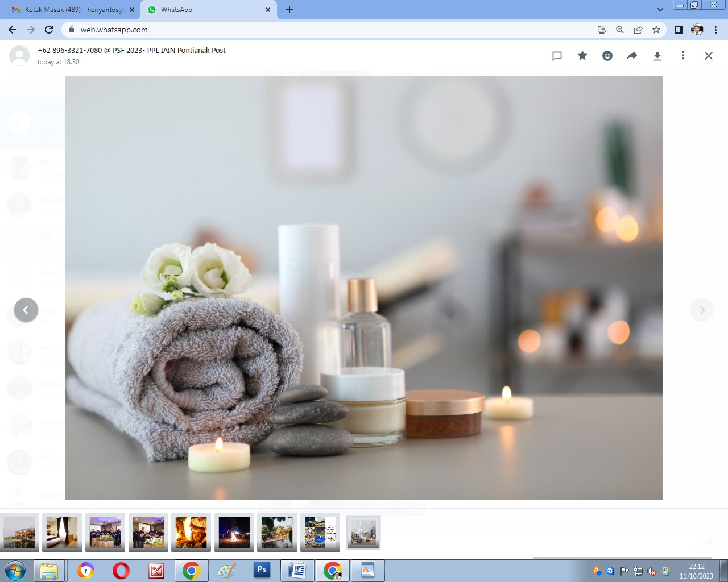Switch to the Chrome taskbar window
The width and height of the screenshot is (728, 582).
pyautogui.click(x=192, y=571)
